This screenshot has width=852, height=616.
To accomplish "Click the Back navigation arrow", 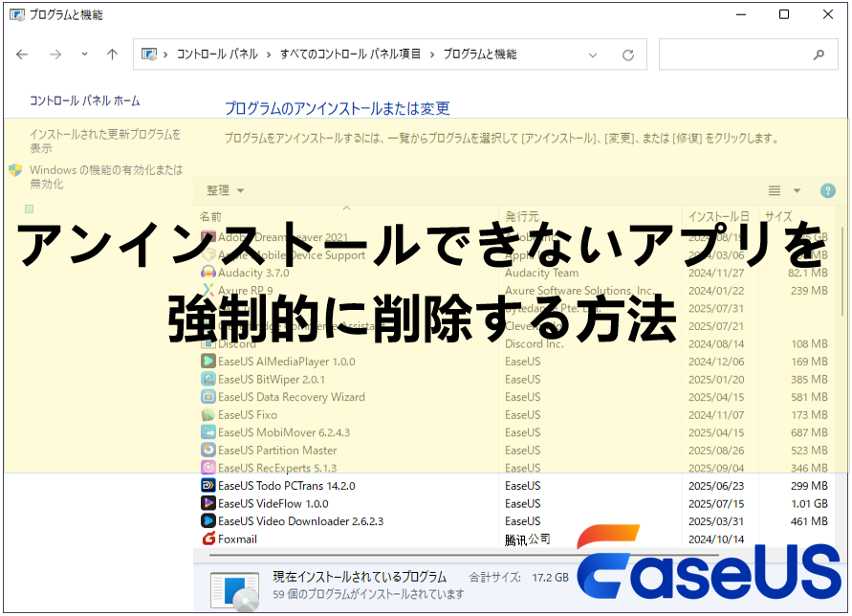I will (x=22, y=55).
